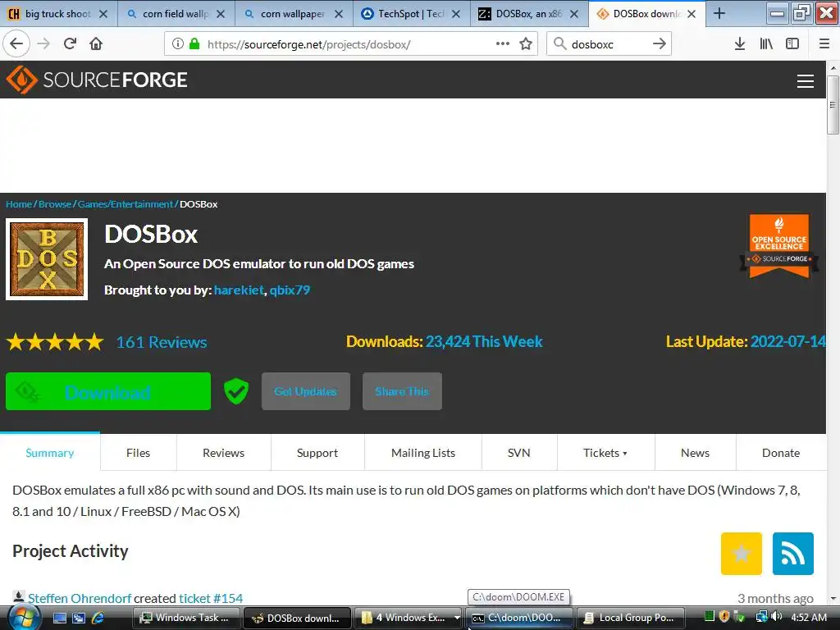Go to Games/Entertainment breadcrumb link
This screenshot has height=630, width=840.
pos(126,204)
